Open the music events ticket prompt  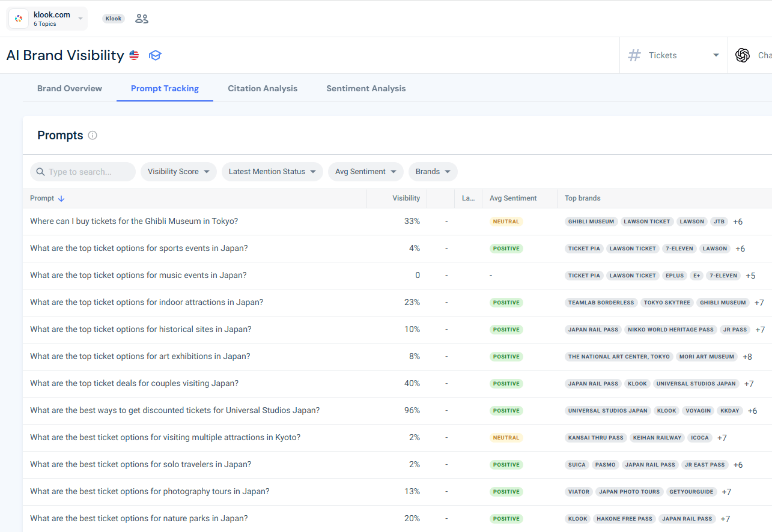pos(138,275)
